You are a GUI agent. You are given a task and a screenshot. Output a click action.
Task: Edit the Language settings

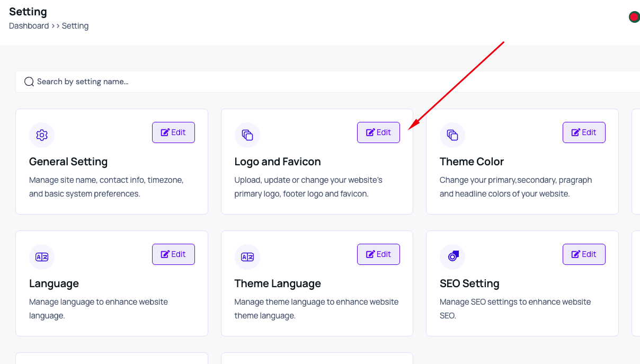173,254
